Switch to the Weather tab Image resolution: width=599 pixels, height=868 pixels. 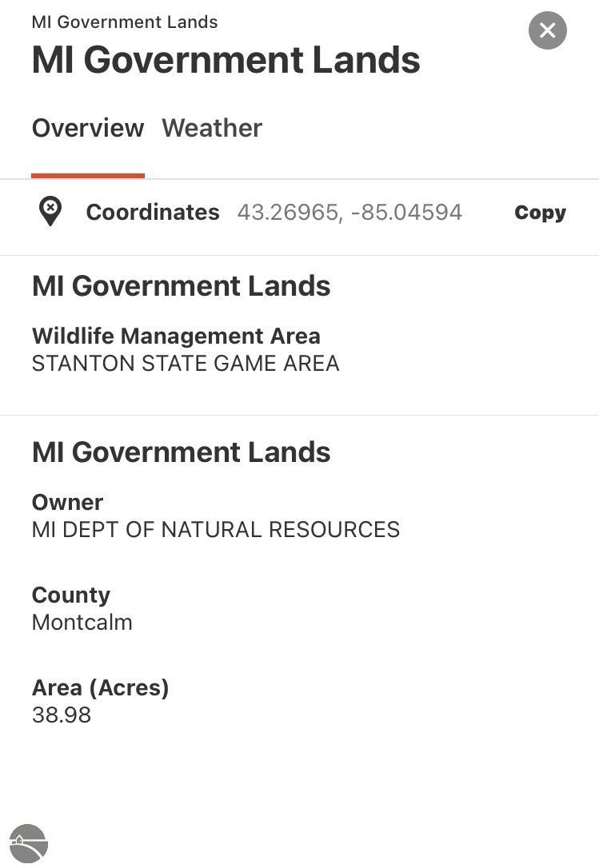tap(212, 128)
